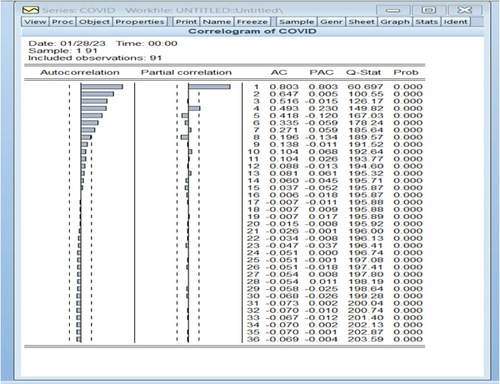Viewport: 500px width, 384px height.
Task: Click AC value 0.088 at lag 12
Action: pos(284,166)
